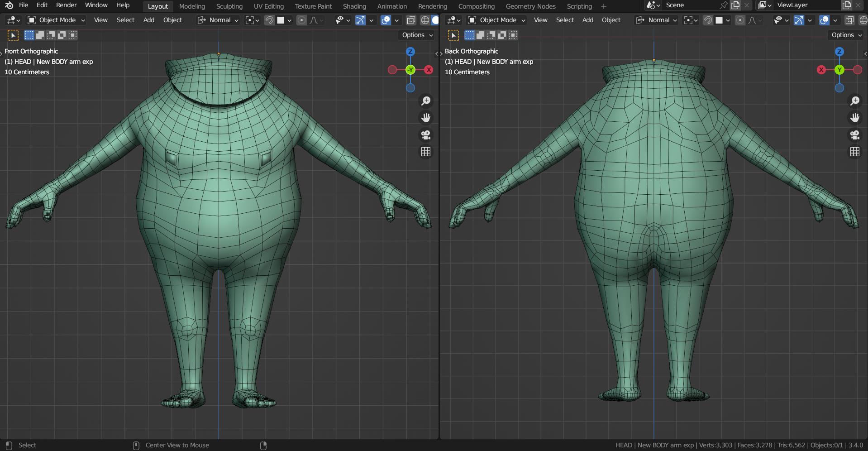868x451 pixels.
Task: Set selection mode to Extend in right viewport
Action: pyautogui.click(x=480, y=35)
